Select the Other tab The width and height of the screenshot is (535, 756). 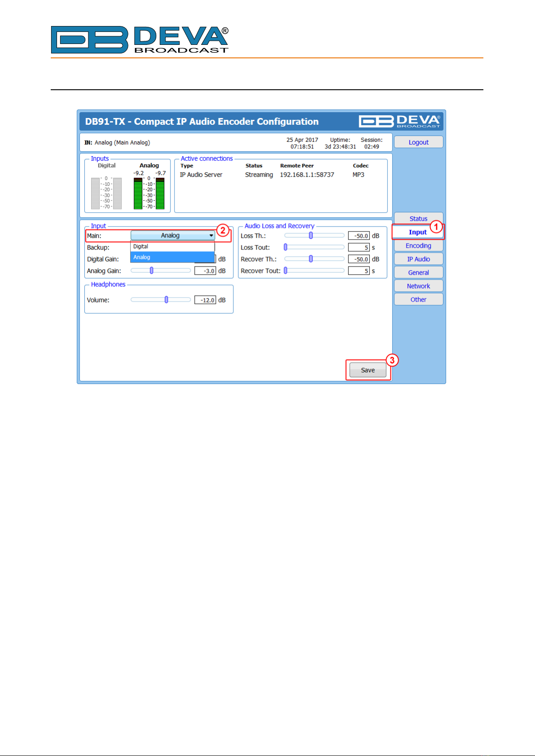418,299
